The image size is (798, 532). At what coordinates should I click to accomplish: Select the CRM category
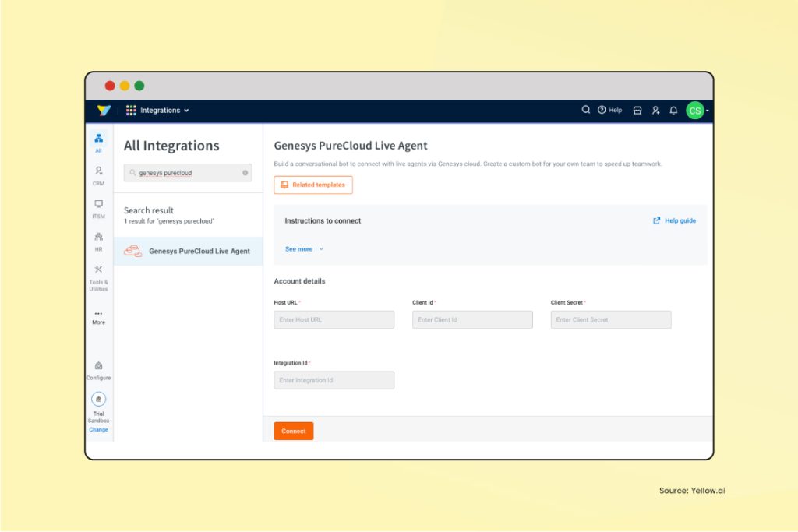(x=99, y=176)
